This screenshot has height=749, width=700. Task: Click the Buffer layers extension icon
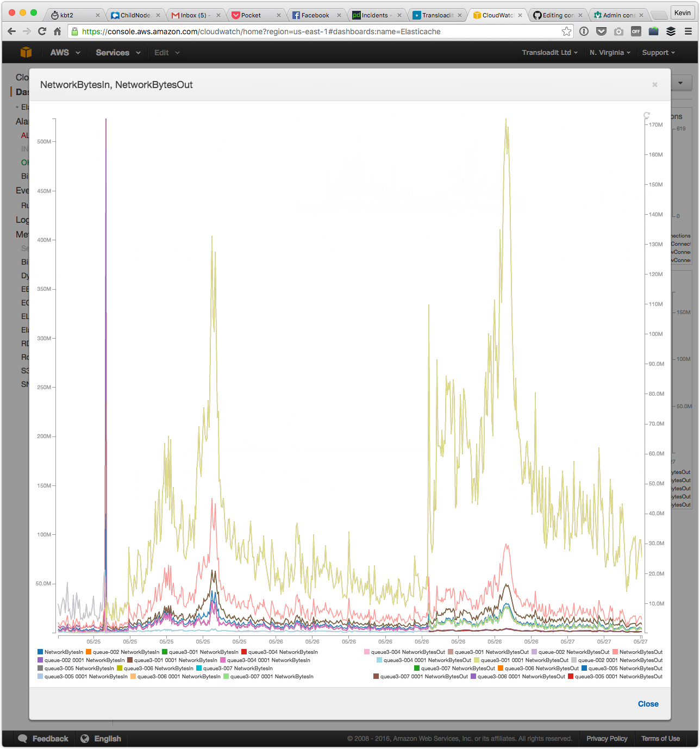tap(671, 32)
